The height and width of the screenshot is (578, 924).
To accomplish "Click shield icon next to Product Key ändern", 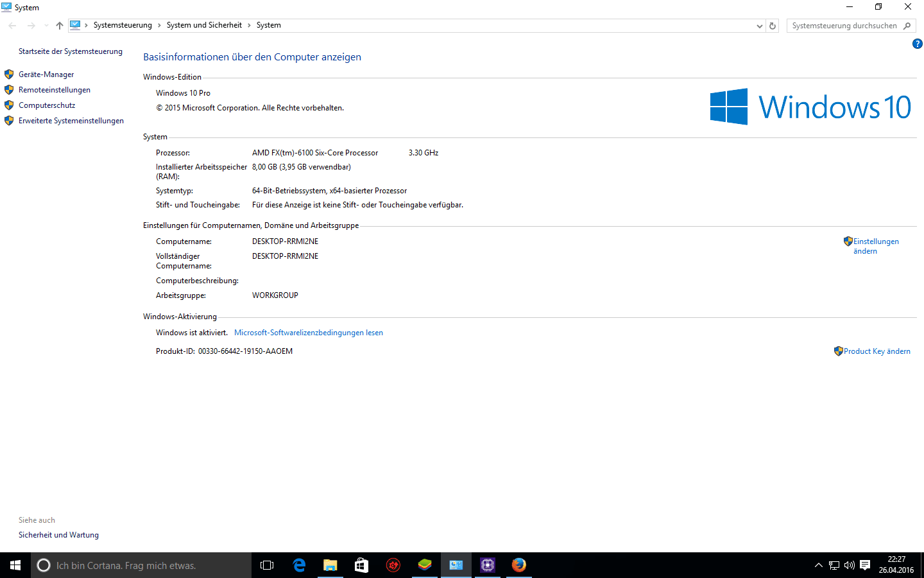I will click(839, 351).
